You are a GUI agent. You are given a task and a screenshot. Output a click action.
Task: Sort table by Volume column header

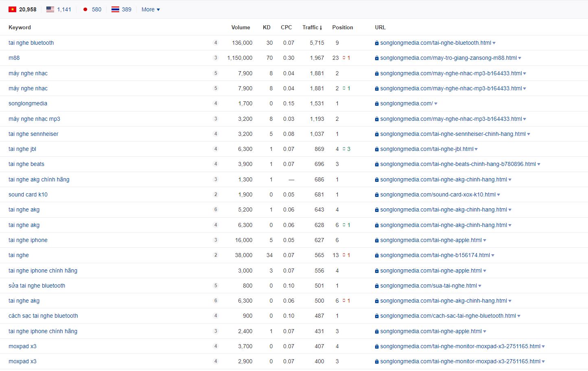click(x=240, y=27)
